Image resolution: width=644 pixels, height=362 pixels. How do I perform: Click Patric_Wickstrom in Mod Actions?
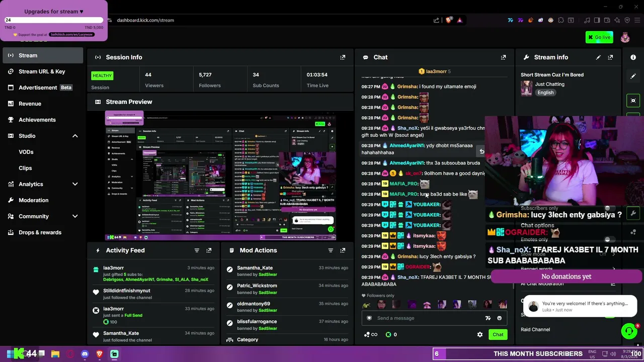(x=257, y=286)
